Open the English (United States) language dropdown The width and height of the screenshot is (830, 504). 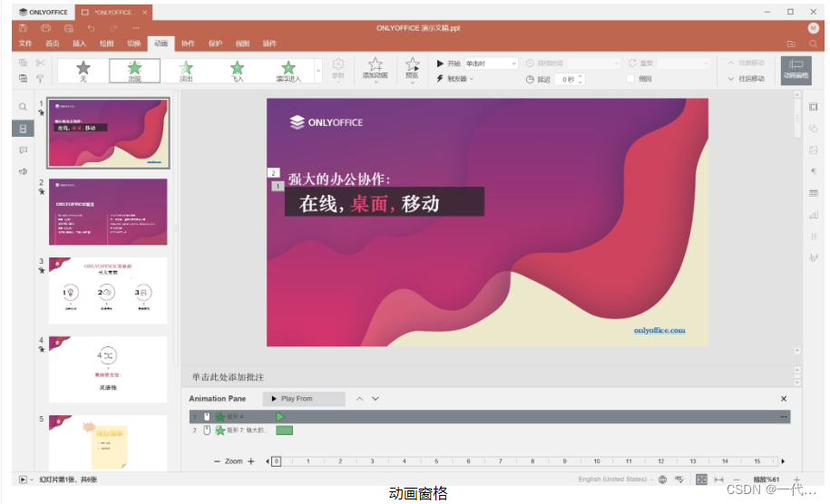click(x=615, y=480)
